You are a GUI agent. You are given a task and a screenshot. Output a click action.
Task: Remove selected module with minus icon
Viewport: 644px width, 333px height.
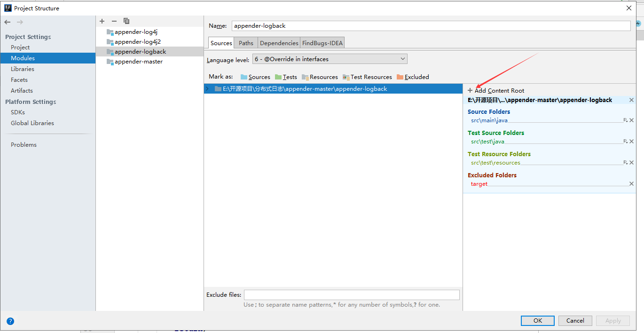coord(114,21)
